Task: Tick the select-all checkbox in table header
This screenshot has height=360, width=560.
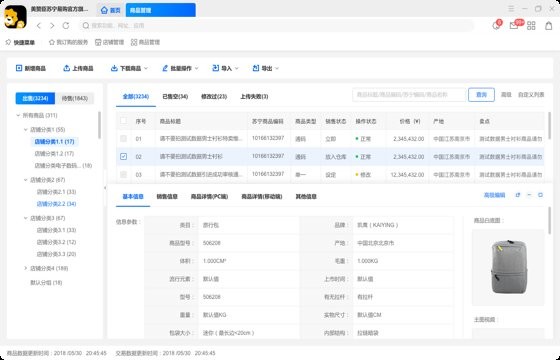Action: pyautogui.click(x=124, y=120)
